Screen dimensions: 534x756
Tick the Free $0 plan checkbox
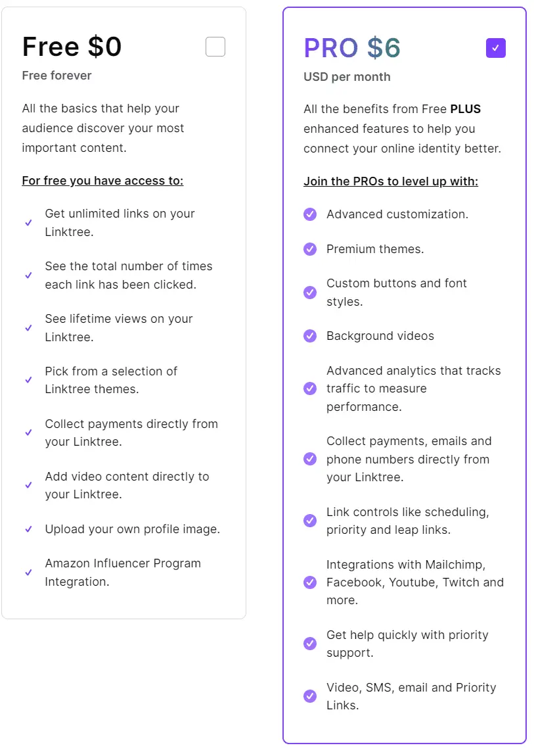[x=215, y=47]
